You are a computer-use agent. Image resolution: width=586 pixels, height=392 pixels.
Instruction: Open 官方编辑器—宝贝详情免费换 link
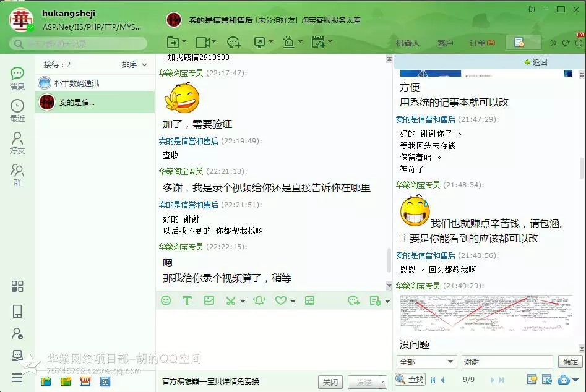click(x=211, y=381)
